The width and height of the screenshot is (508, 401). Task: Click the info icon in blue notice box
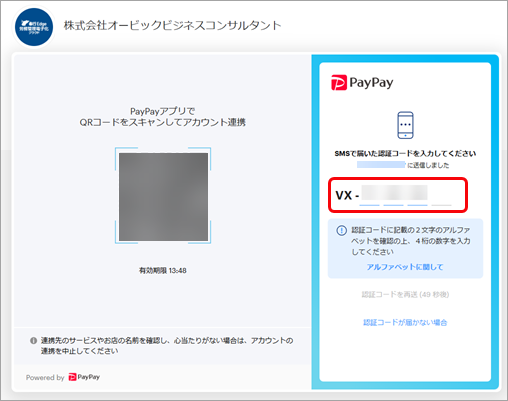342,230
